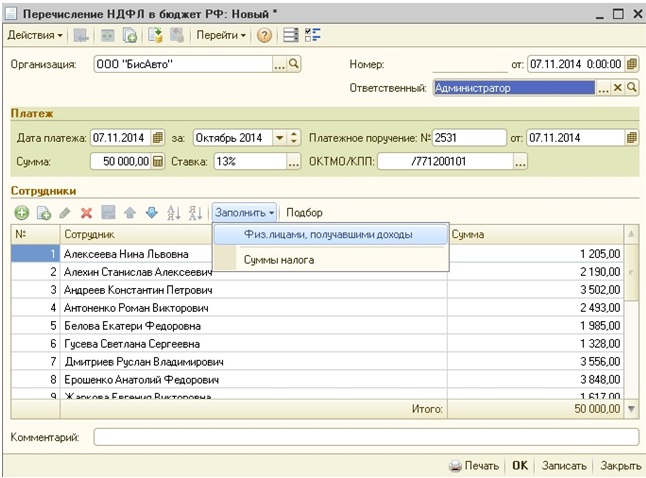Select row Дмитриев Руслан Владимирович
The height and width of the screenshot is (478, 646).
point(317,362)
